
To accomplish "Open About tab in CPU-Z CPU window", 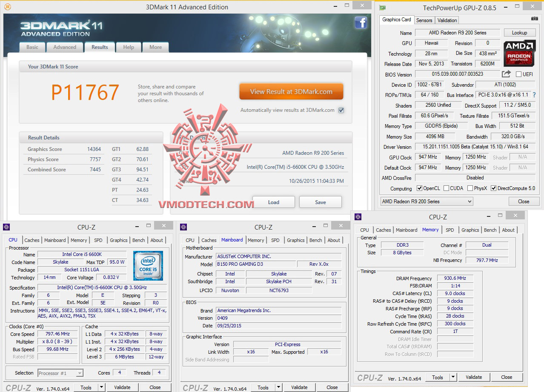I will (x=157, y=240).
